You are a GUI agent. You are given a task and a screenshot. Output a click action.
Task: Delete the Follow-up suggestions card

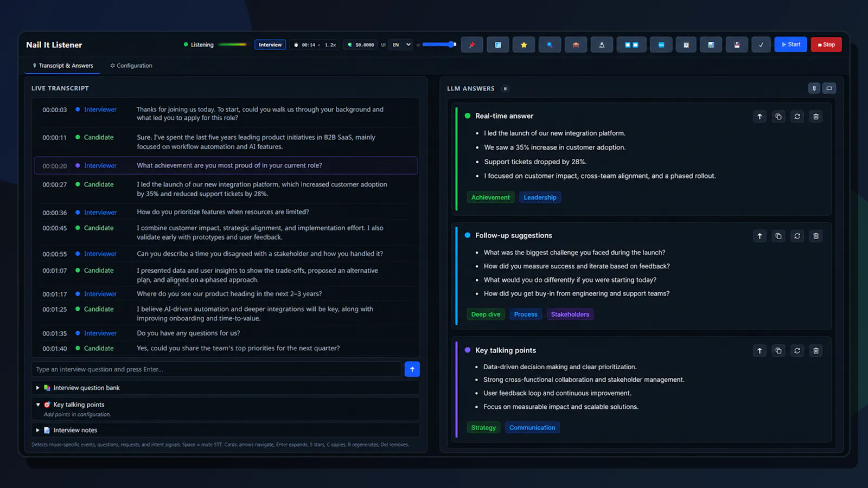click(816, 236)
